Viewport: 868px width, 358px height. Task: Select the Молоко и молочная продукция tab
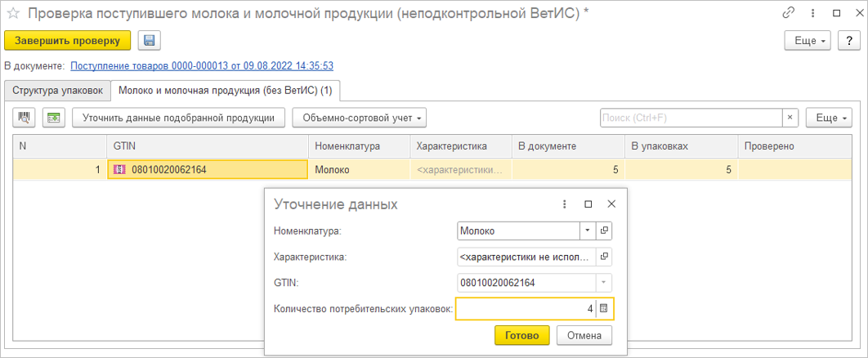click(226, 89)
